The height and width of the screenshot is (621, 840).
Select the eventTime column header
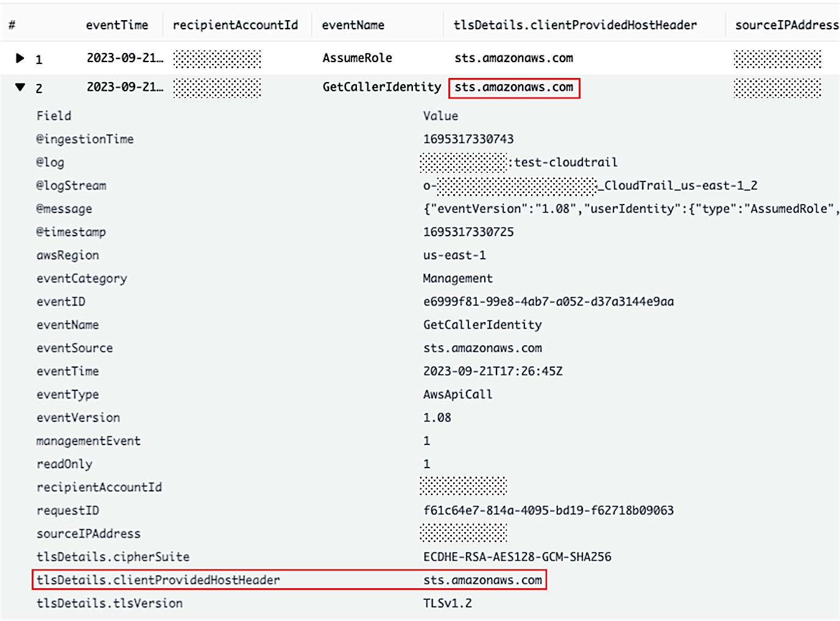click(118, 25)
